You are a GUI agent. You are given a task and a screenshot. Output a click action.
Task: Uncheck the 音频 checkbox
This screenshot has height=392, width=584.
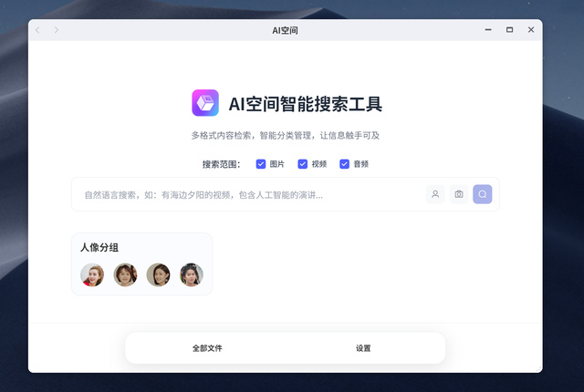344,164
